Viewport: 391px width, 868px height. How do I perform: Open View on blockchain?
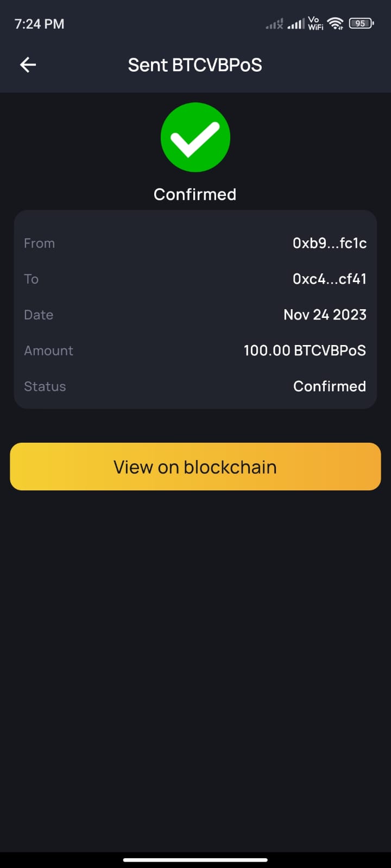[x=195, y=467]
